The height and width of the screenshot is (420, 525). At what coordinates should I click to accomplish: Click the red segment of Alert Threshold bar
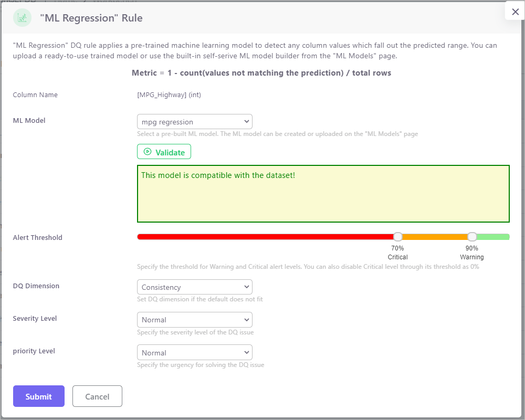(x=262, y=237)
